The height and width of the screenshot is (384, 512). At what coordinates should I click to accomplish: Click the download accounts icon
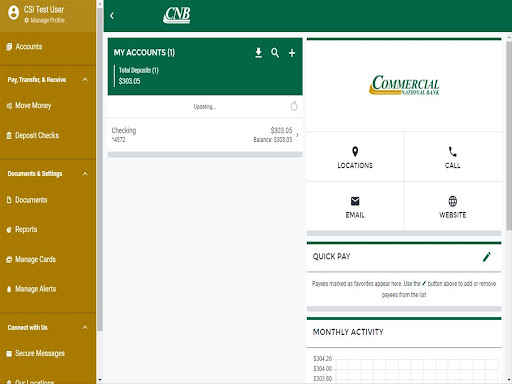[258, 53]
